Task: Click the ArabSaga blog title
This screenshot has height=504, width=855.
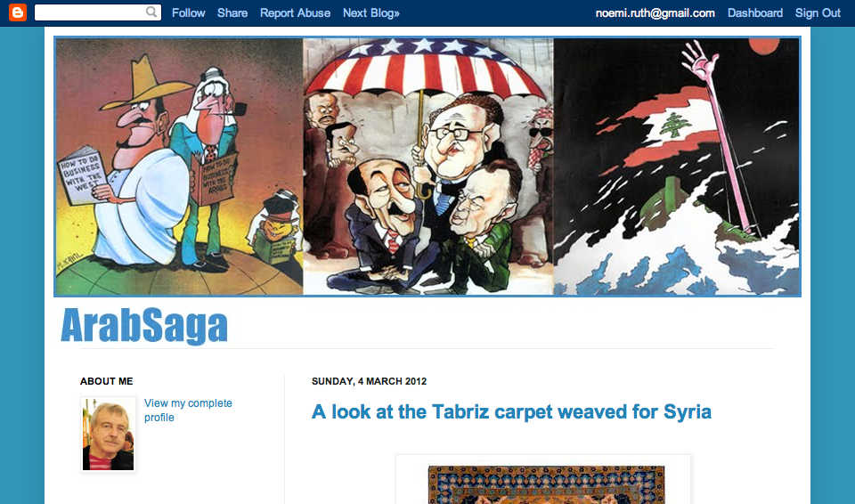Action: (x=144, y=326)
